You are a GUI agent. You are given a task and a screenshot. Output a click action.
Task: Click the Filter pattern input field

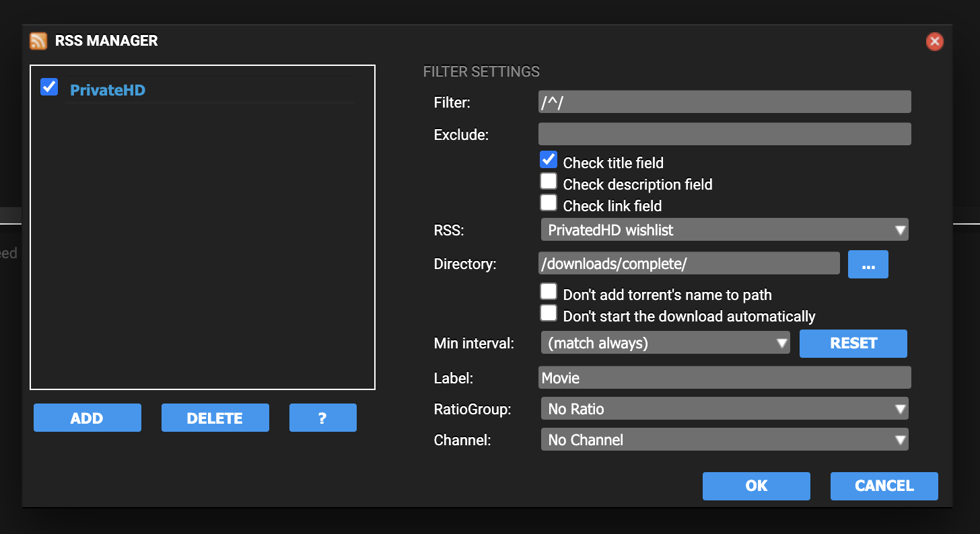[724, 102]
